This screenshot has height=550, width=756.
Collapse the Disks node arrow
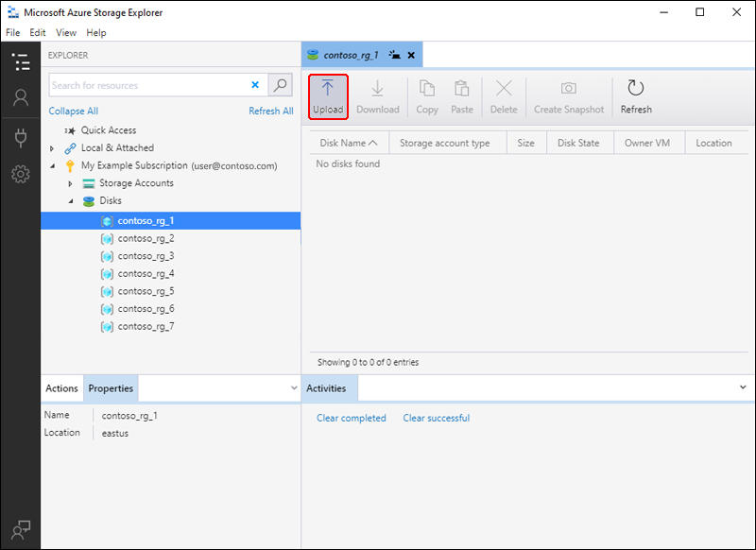click(70, 201)
